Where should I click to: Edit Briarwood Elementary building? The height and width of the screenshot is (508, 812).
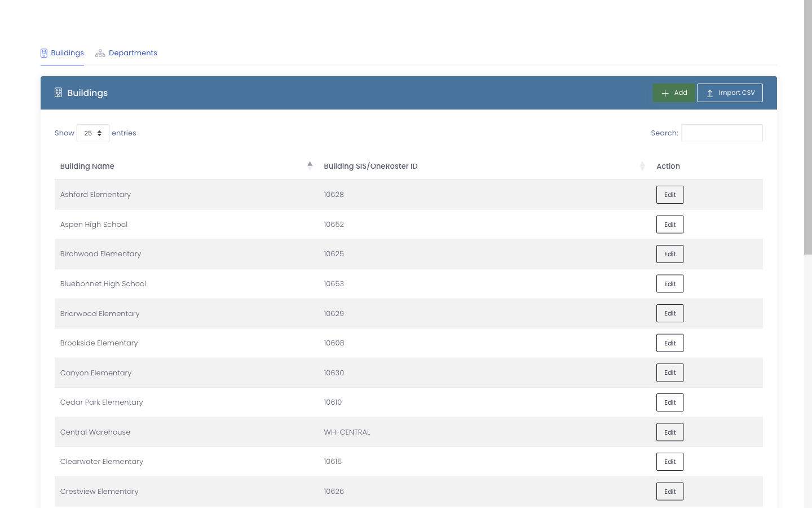point(670,313)
